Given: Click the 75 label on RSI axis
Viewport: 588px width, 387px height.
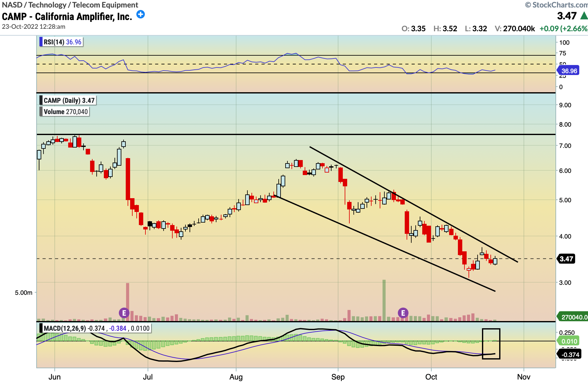Looking at the screenshot, I should [x=562, y=53].
